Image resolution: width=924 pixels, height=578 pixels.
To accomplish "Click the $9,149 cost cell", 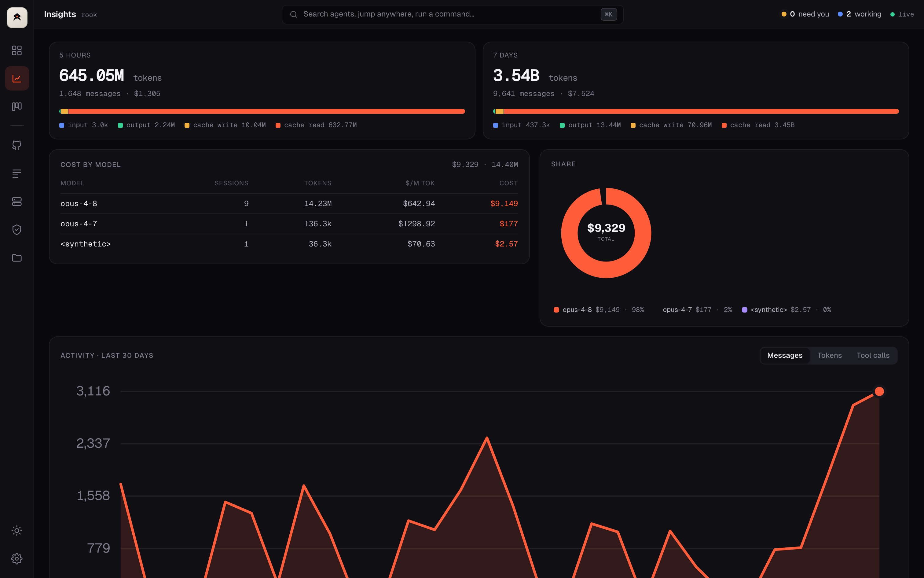I will pyautogui.click(x=504, y=204).
